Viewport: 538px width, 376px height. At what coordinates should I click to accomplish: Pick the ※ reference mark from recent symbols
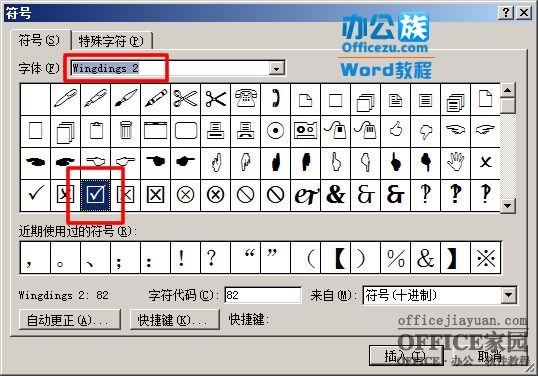point(486,258)
